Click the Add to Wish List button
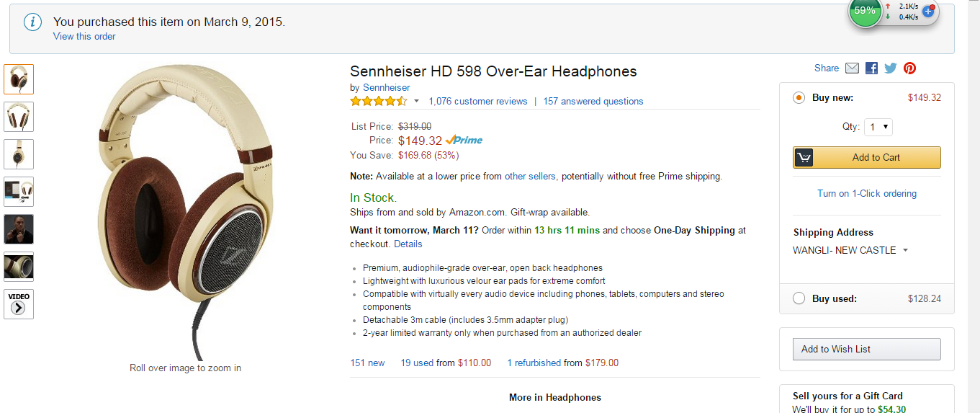The width and height of the screenshot is (980, 413). (x=866, y=349)
